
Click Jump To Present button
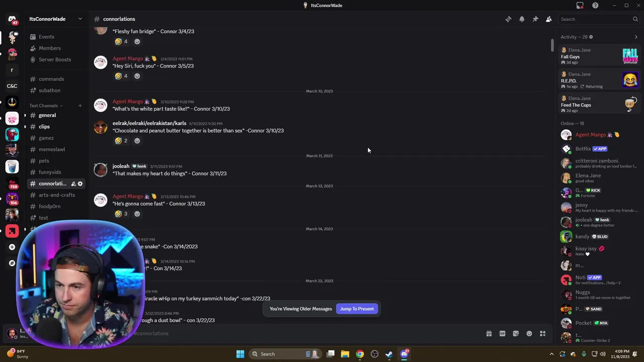tap(357, 309)
